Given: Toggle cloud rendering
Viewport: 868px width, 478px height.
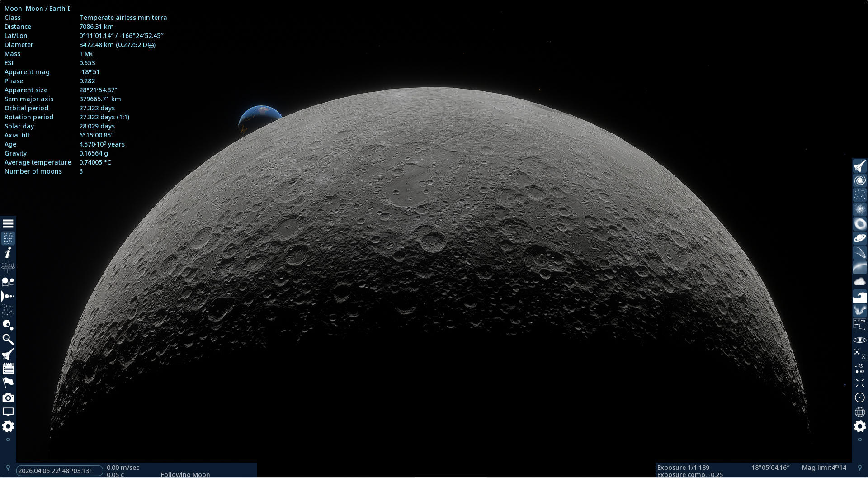Looking at the screenshot, I should click(860, 282).
